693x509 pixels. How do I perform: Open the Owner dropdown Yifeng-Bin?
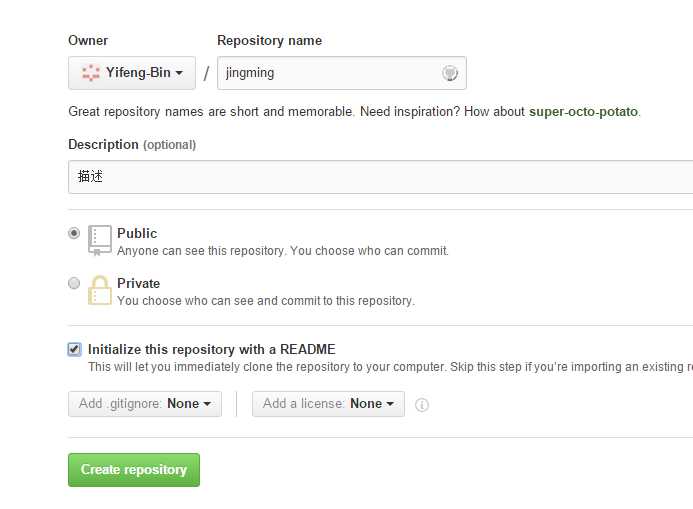[132, 73]
